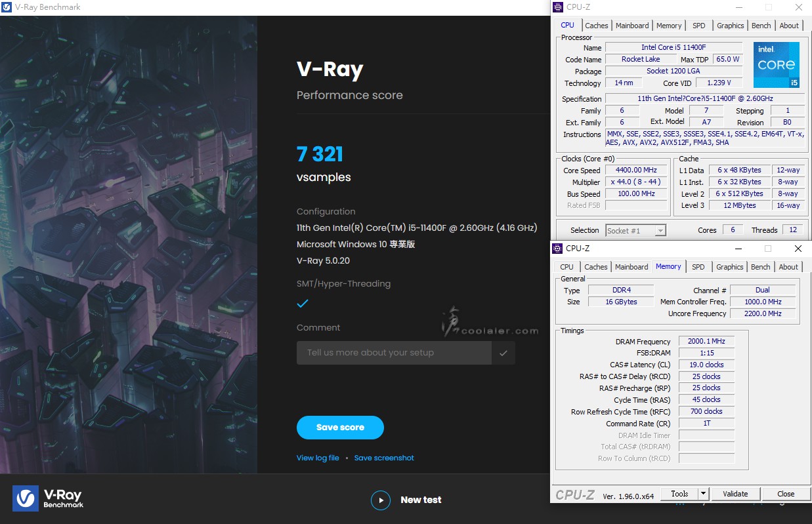This screenshot has width=812, height=524.
Task: Click the FSB:DRAM value '1:15'
Action: coord(706,353)
